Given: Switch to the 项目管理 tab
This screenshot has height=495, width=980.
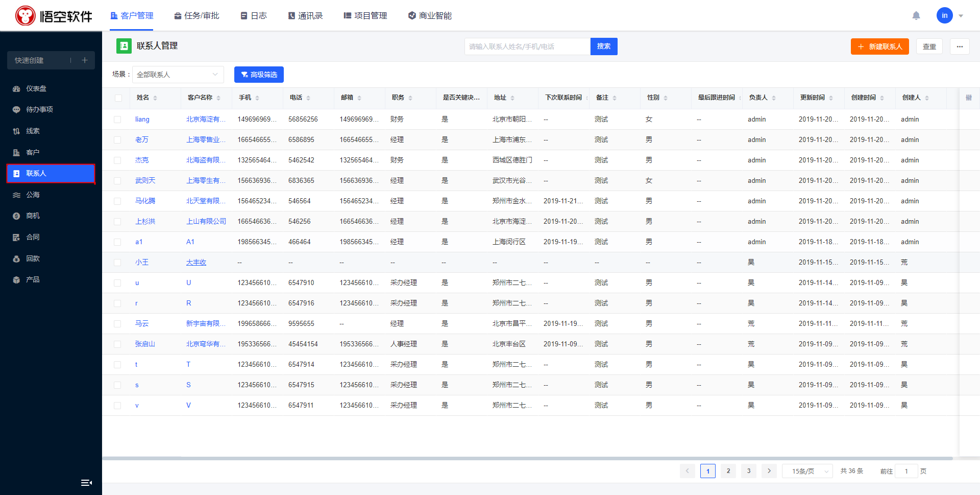Looking at the screenshot, I should 365,16.
